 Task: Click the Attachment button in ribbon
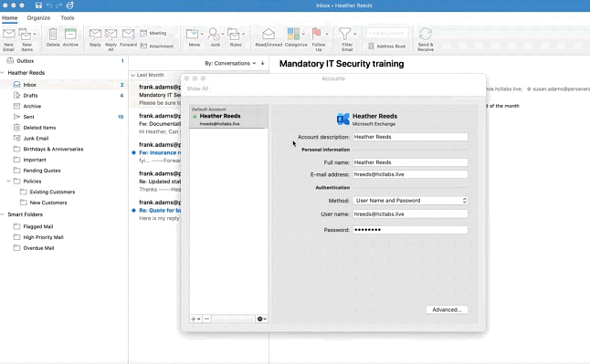click(x=157, y=46)
